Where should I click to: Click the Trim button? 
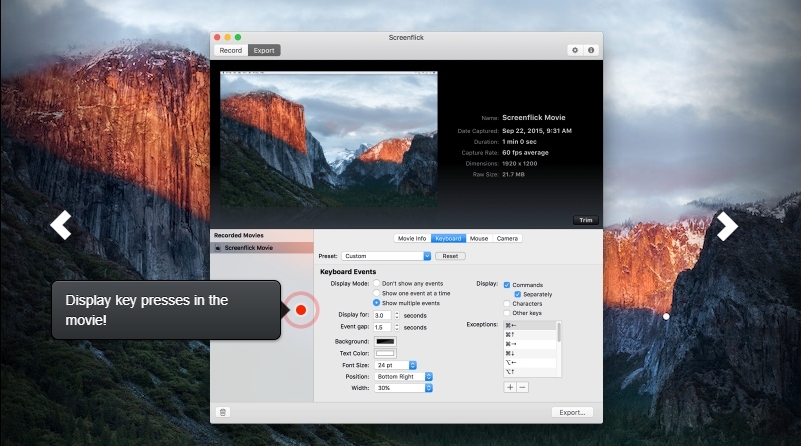586,220
